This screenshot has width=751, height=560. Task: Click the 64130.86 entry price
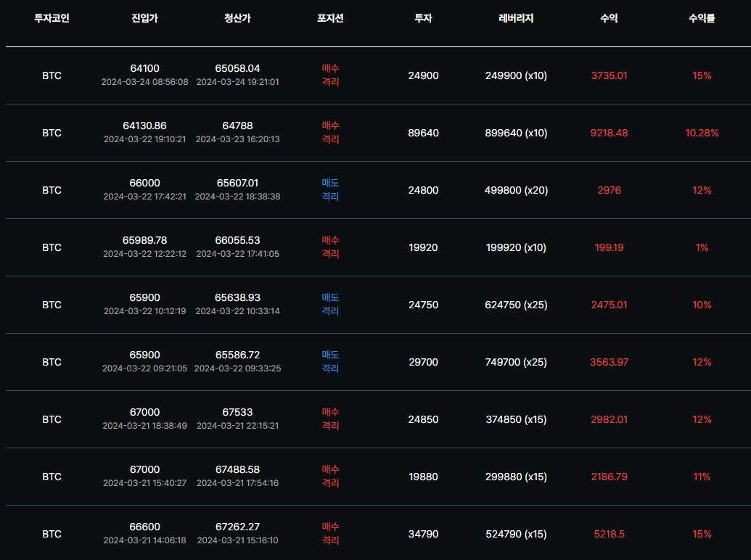pyautogui.click(x=145, y=125)
